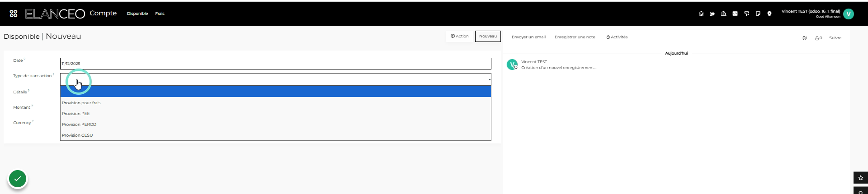Select Provision pour frais option
868x194 pixels.
tap(276, 103)
